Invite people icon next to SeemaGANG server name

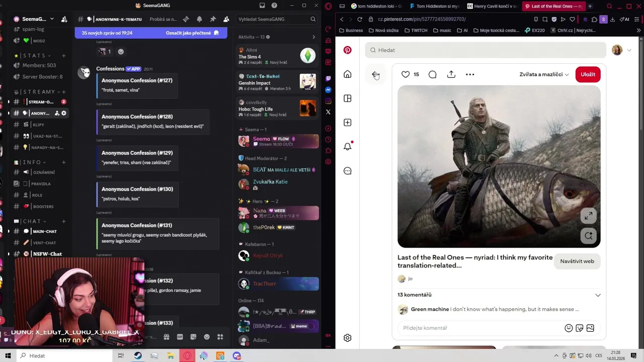click(64, 19)
